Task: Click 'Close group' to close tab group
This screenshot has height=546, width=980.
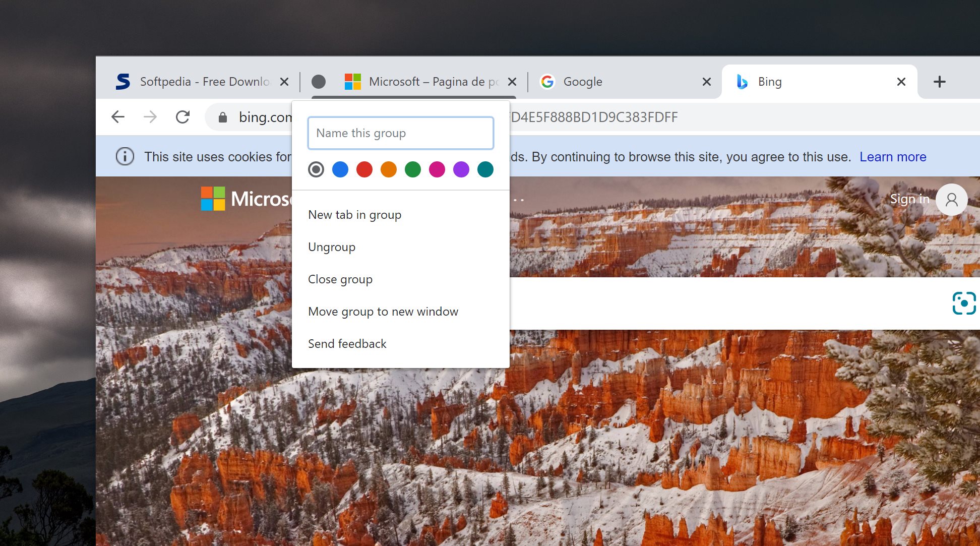Action: point(340,279)
